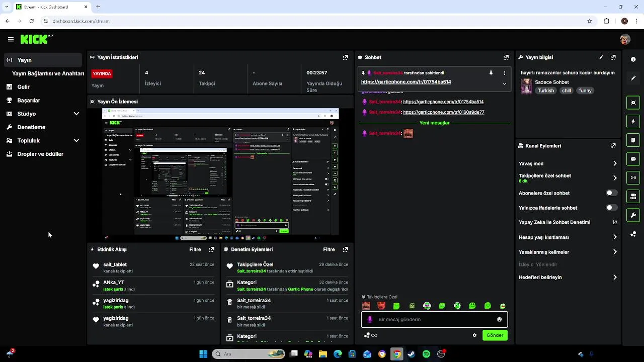Pop out the Denetim Eylemleri panel

(x=345, y=249)
